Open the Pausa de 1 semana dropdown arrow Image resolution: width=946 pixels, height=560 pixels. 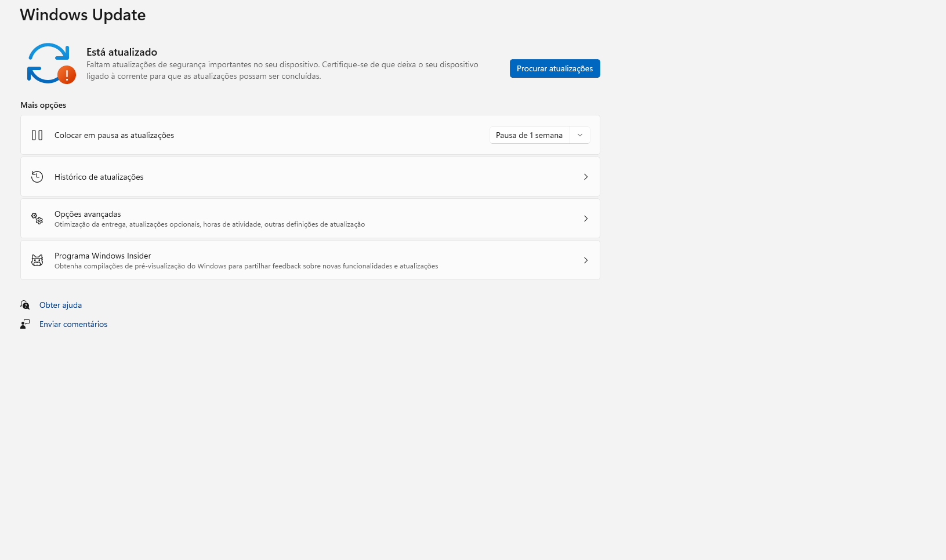pos(580,135)
